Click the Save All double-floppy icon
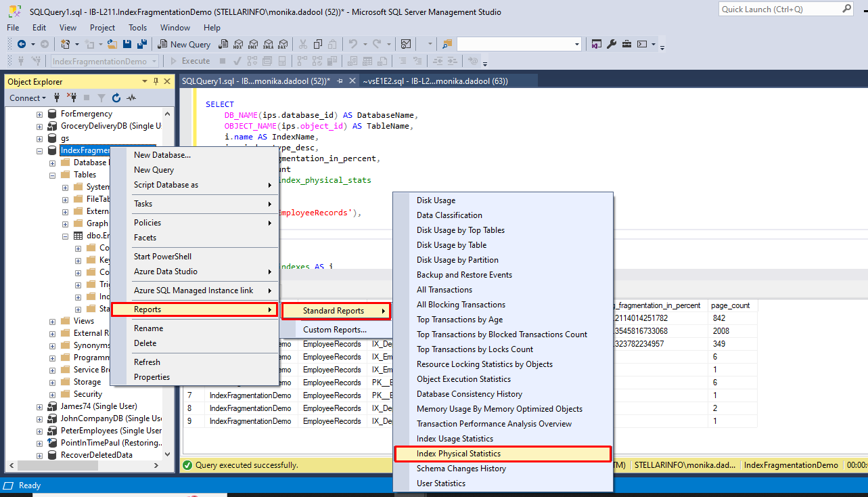 click(x=142, y=44)
